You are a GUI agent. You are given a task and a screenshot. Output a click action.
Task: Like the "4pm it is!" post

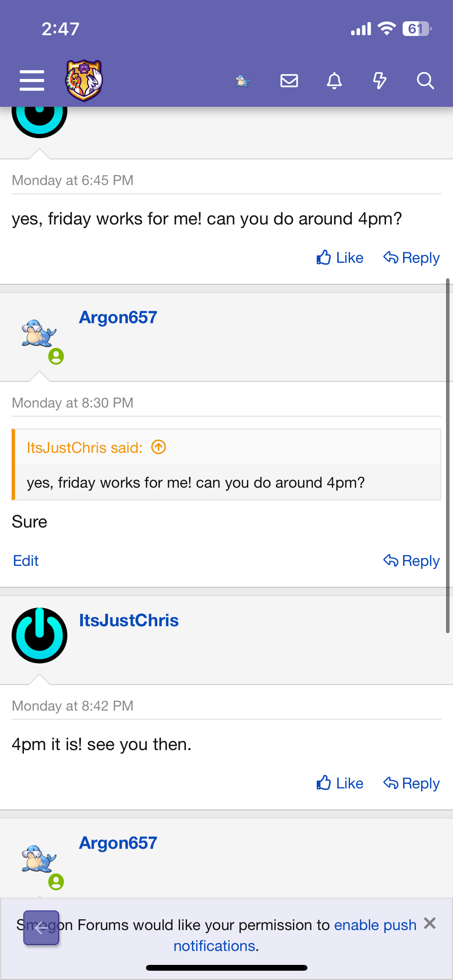tap(340, 783)
